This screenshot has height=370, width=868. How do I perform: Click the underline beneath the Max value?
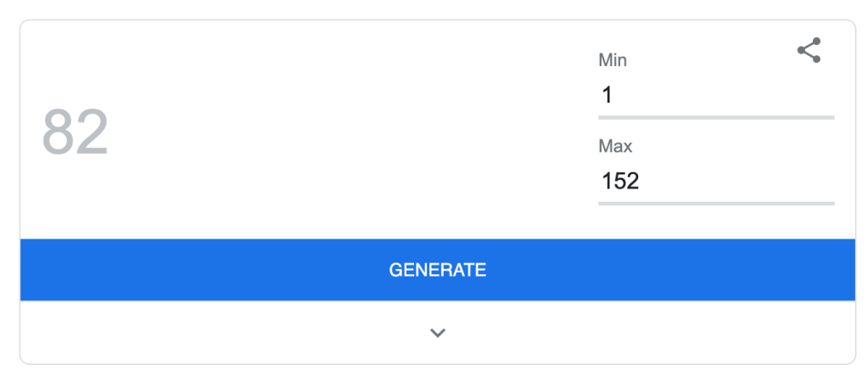click(x=715, y=203)
